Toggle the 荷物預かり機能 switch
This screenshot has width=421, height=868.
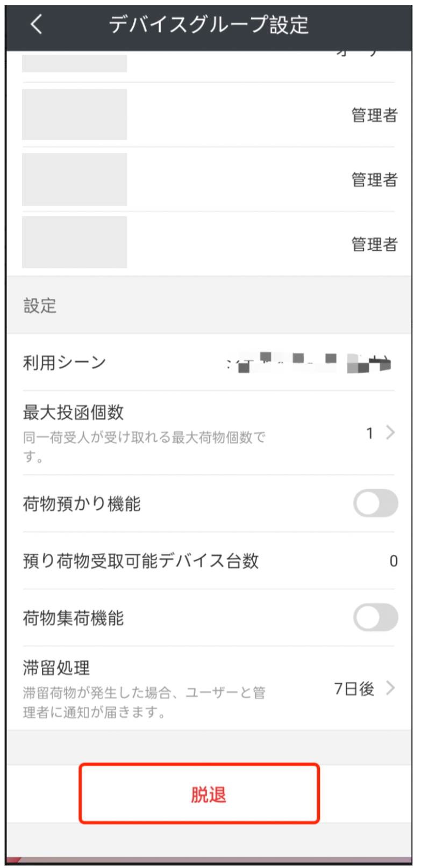coord(375,503)
